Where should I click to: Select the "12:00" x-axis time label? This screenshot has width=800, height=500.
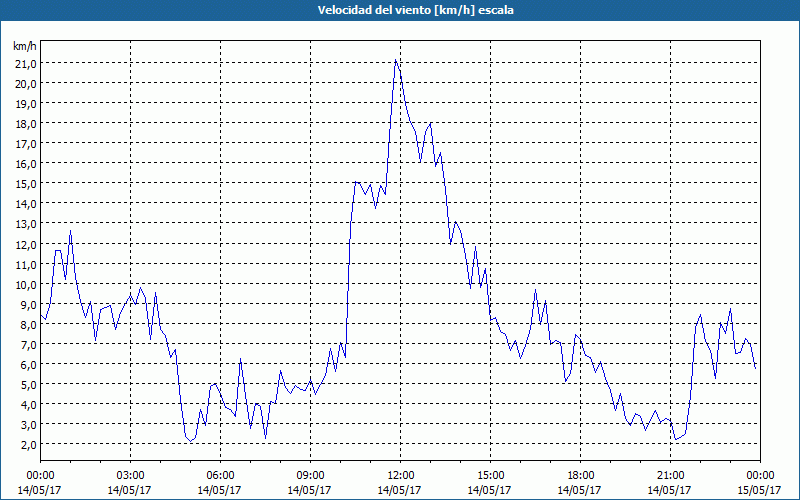[400, 476]
